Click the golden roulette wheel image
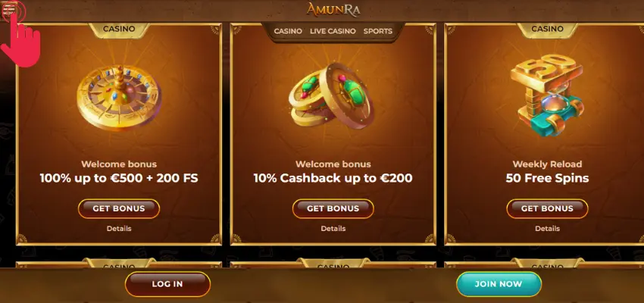The width and height of the screenshot is (644, 303). coord(119,98)
